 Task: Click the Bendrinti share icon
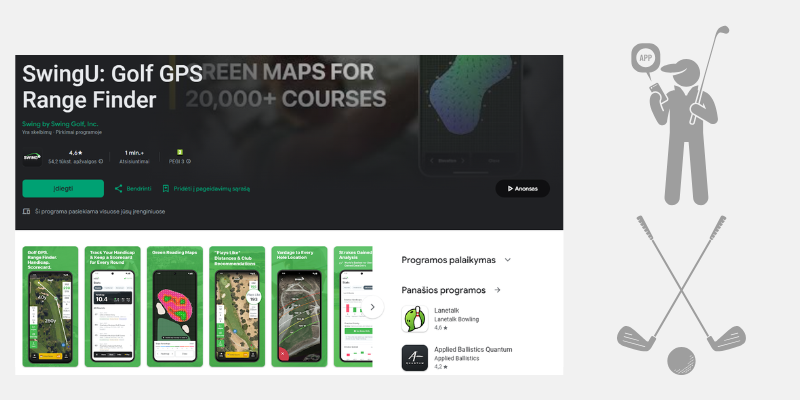pyautogui.click(x=118, y=189)
